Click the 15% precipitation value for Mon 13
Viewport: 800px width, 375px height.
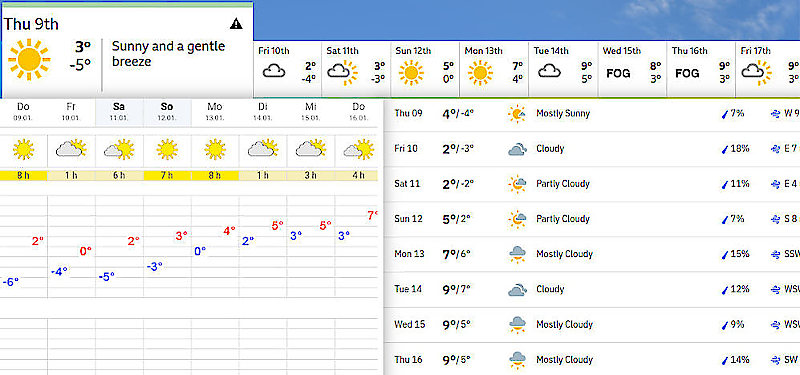click(x=739, y=254)
